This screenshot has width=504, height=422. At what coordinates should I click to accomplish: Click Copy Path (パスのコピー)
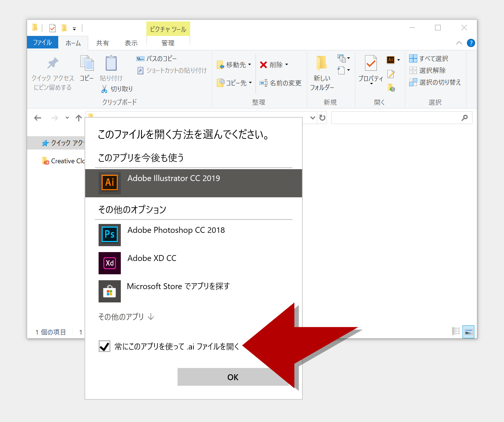coord(156,58)
